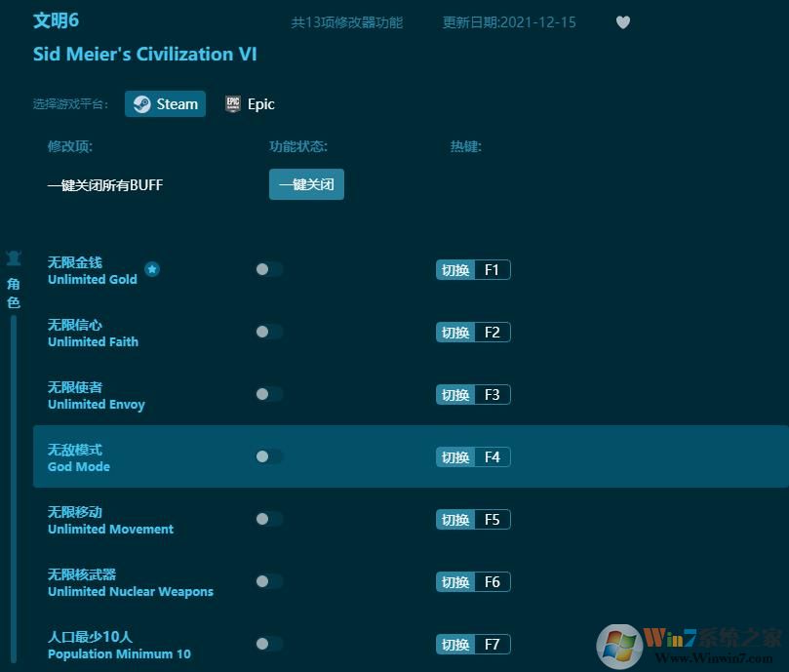Enable the Unlimited Envoy switch
Viewport: 789px width, 672px height.
point(268,395)
